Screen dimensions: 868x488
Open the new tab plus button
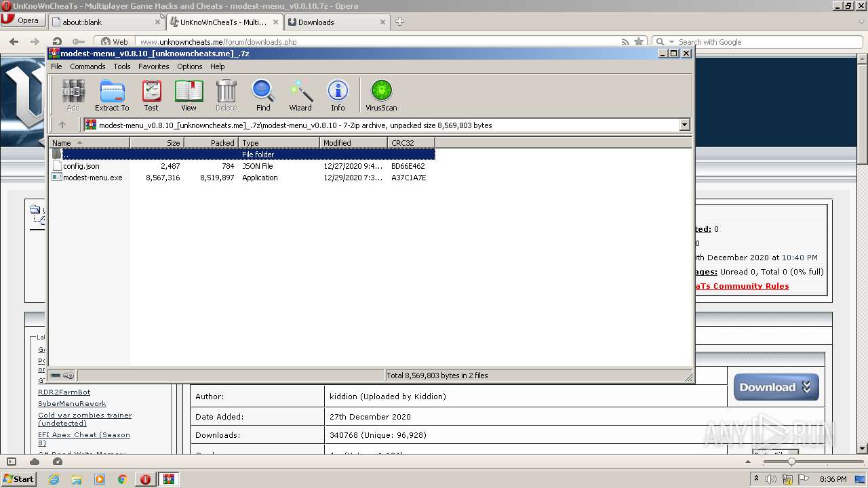point(399,22)
